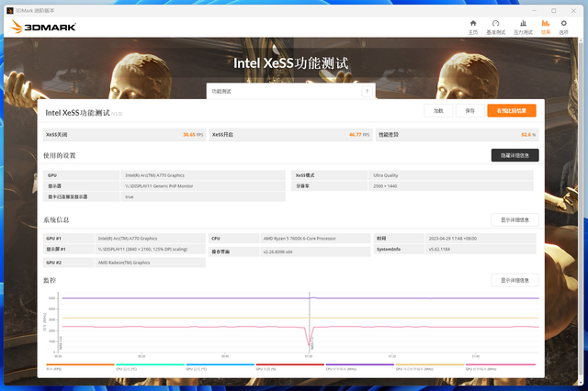588x391 pixels.
Task: Go to 基准测试 benchmark gauge icon
Action: (497, 25)
